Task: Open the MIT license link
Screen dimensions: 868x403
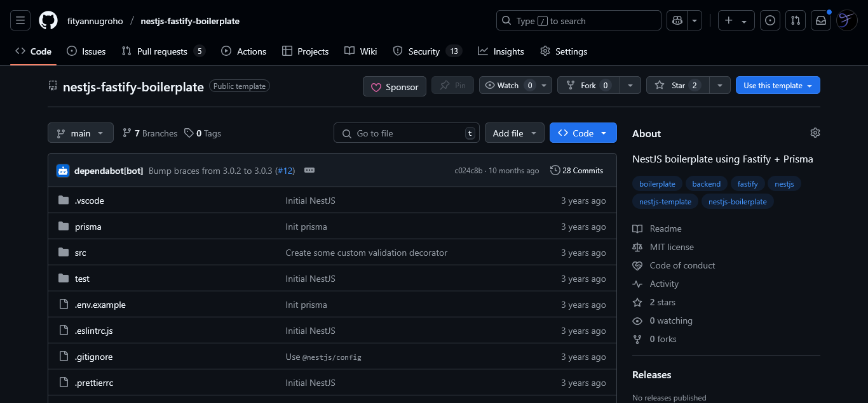Action: coord(663,247)
